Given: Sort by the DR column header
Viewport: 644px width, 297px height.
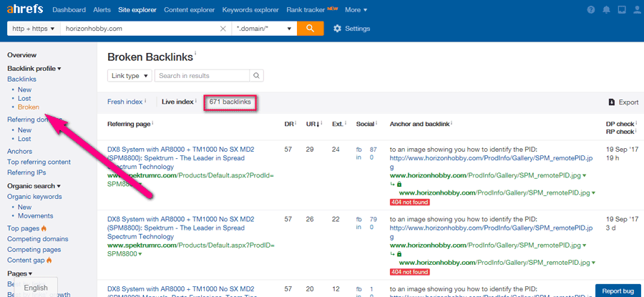Looking at the screenshot, I should coord(290,124).
